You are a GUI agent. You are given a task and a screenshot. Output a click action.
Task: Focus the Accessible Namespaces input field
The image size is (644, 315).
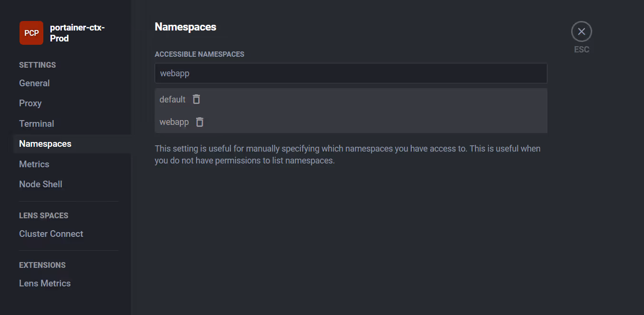pyautogui.click(x=351, y=73)
